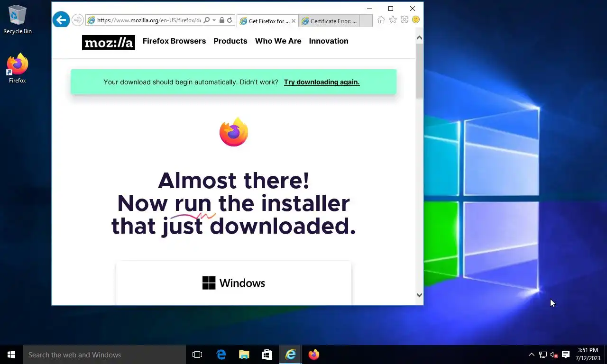Close the Get Firefox tab
The width and height of the screenshot is (607, 364).
(x=293, y=21)
